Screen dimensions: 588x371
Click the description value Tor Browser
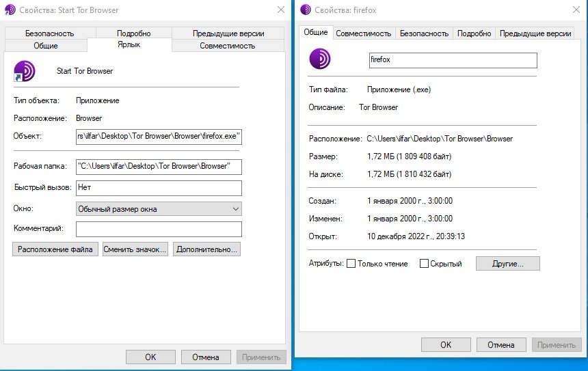tap(378, 107)
